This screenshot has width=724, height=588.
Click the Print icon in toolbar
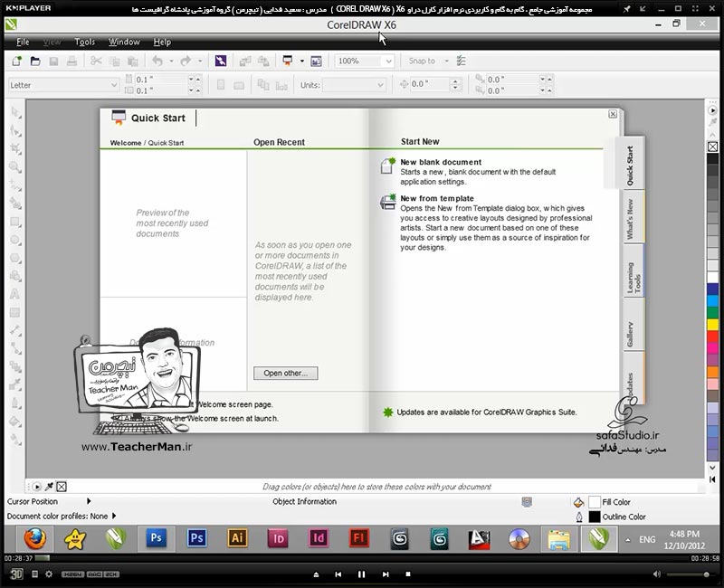click(x=71, y=61)
